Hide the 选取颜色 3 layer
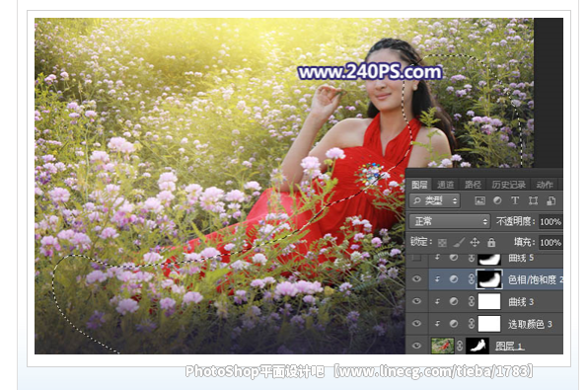 pyautogui.click(x=416, y=323)
